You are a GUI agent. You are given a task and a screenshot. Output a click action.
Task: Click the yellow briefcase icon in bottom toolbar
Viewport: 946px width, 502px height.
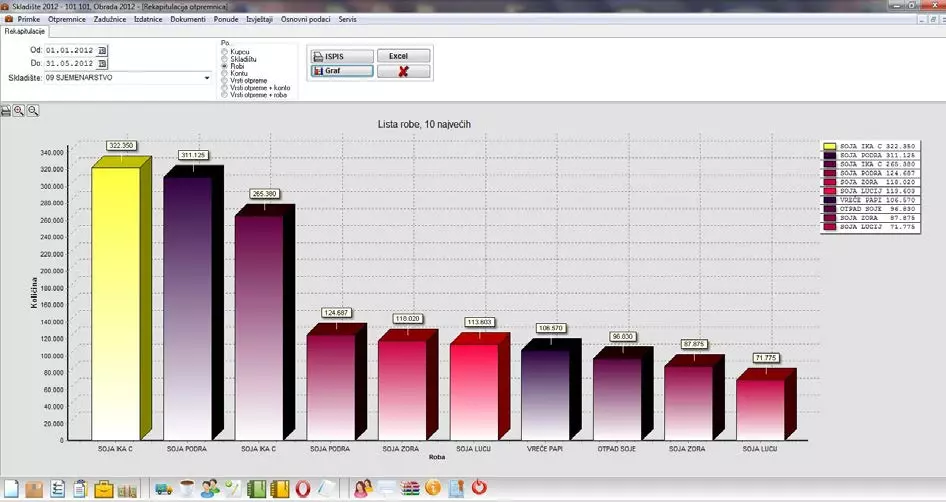[103, 489]
